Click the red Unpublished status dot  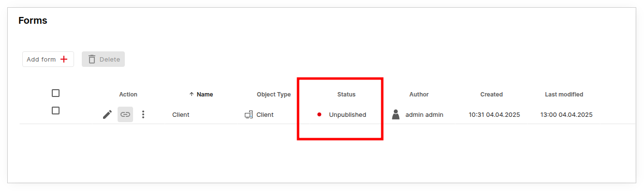319,115
